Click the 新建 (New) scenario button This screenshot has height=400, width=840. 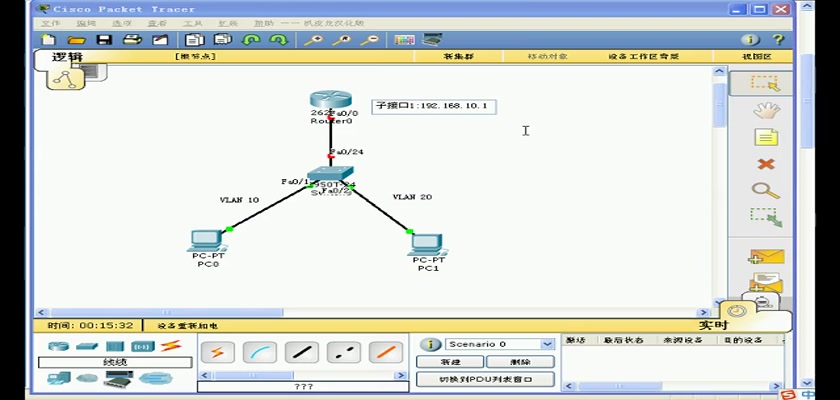point(450,362)
